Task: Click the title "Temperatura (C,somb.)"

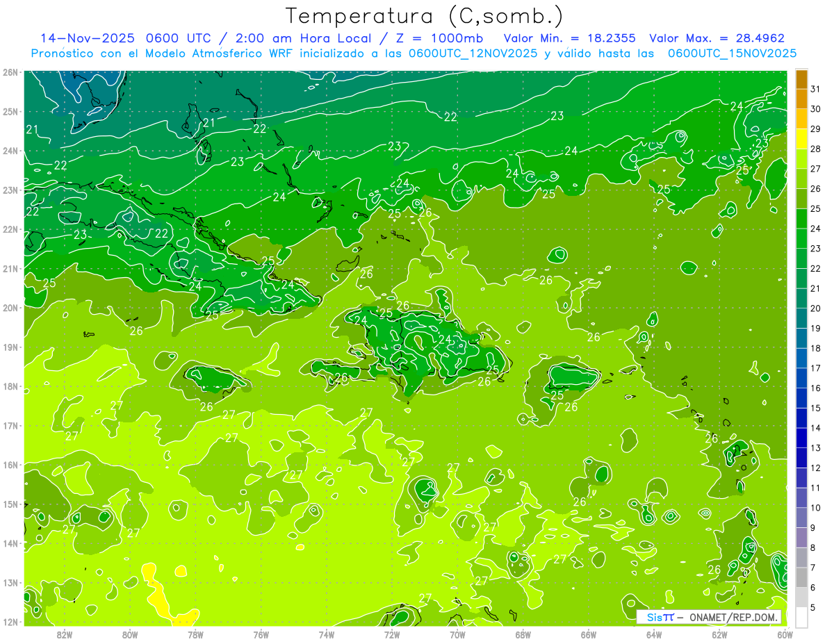Action: click(425, 16)
